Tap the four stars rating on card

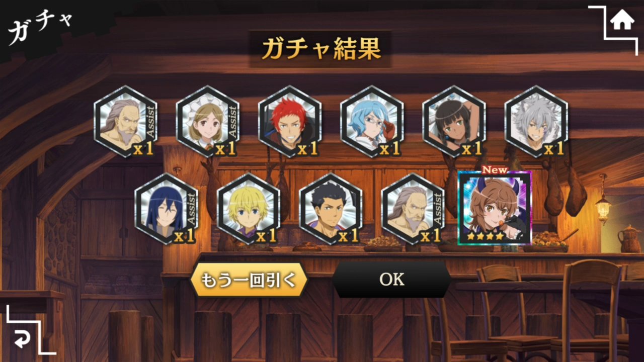click(486, 235)
